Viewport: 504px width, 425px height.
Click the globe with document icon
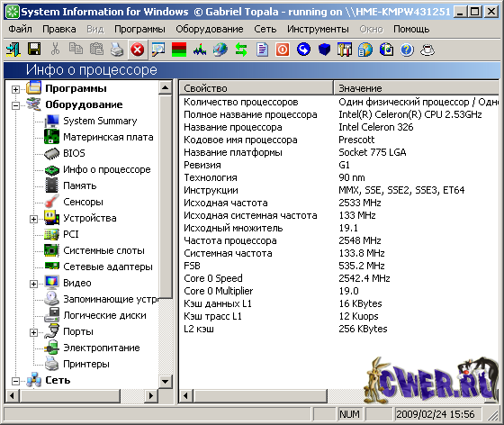tap(365, 50)
